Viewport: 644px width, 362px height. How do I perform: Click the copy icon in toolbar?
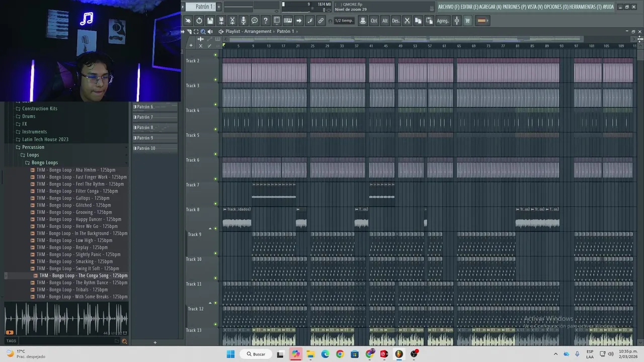(418, 21)
